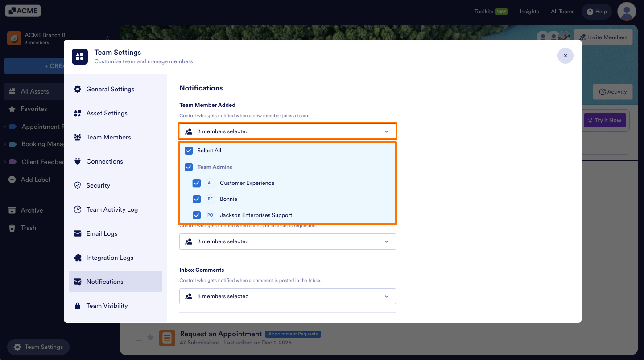
Task: Expand the Booking label in sidebar
Action: [x=5, y=144]
